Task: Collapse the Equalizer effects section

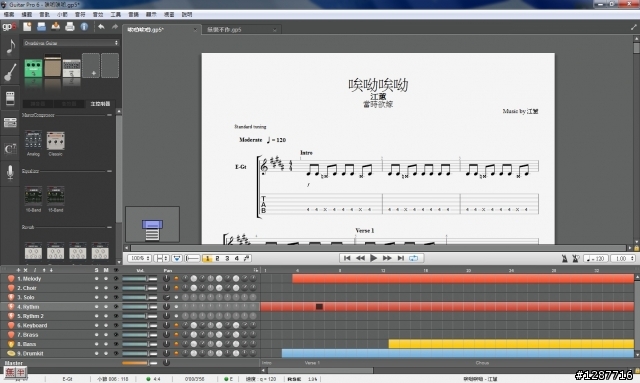Action: [x=109, y=171]
